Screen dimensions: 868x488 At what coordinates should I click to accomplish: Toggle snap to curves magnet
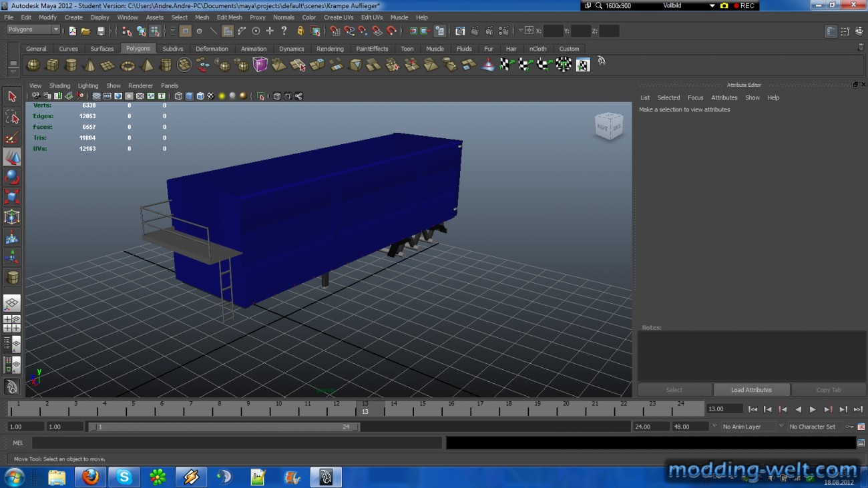[349, 31]
